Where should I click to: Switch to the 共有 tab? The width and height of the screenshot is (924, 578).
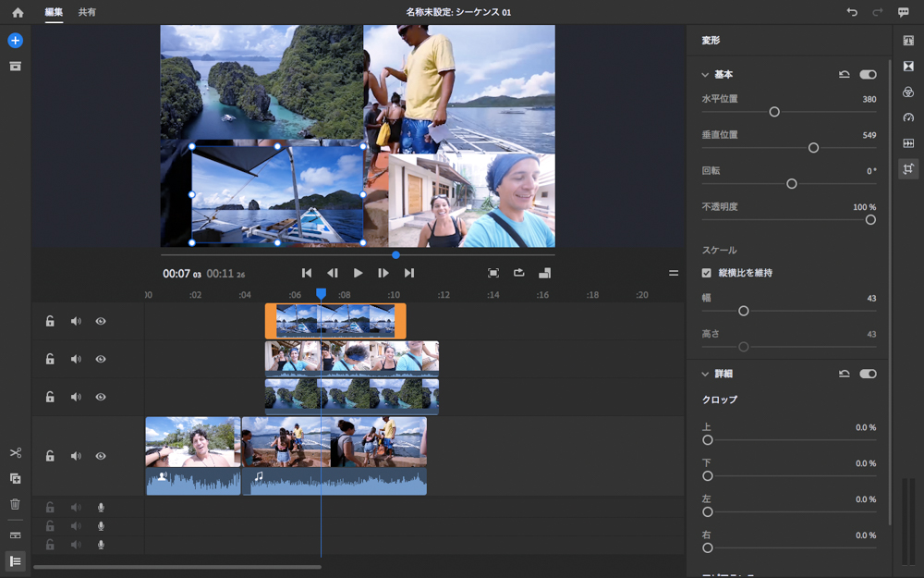click(87, 13)
